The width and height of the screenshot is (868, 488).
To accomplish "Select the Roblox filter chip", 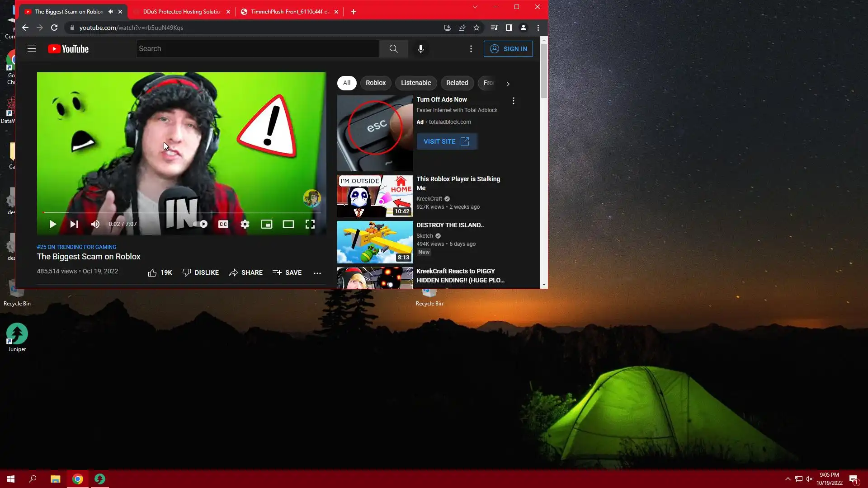I will click(x=375, y=83).
